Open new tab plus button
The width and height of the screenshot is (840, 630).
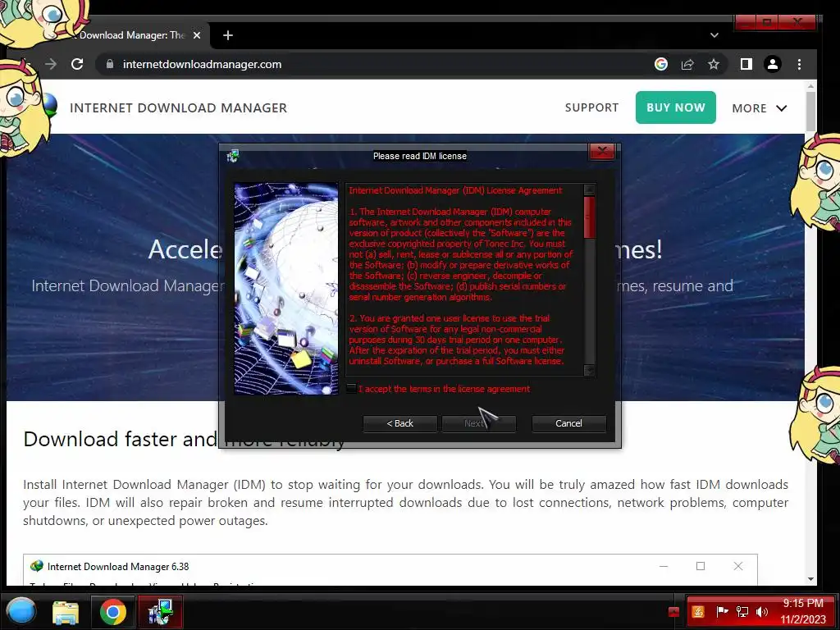coord(228,35)
